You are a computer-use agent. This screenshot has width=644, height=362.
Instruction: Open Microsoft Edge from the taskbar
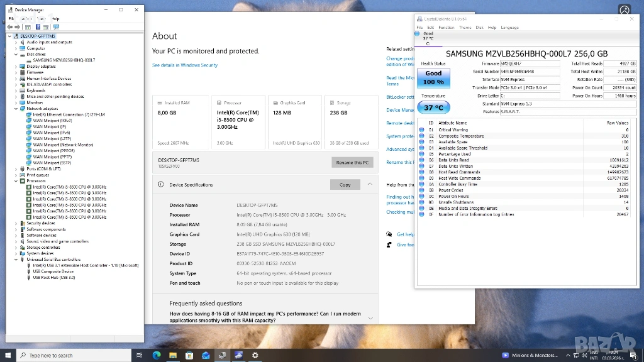157,355
